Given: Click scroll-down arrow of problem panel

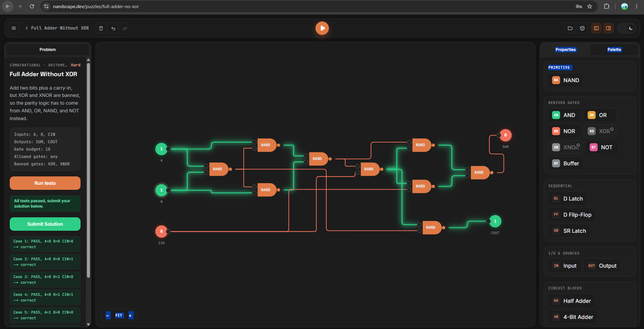Looking at the screenshot, I should point(89,324).
